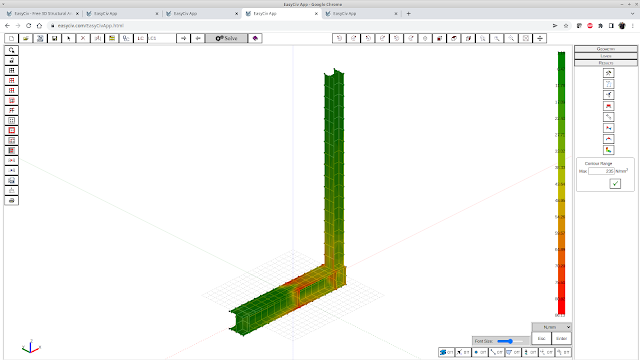Toggle the diagonal line member display button
The height and width of the screenshot is (360, 640).
coord(496,352)
